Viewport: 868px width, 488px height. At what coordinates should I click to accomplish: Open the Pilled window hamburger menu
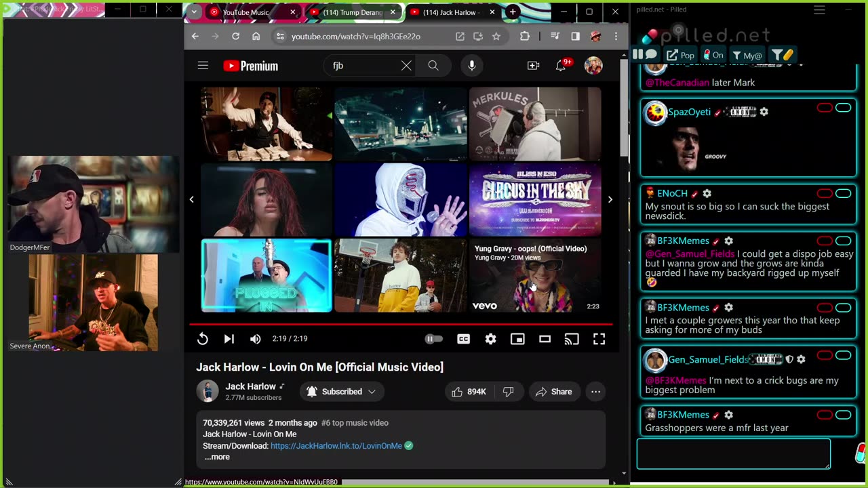(x=819, y=9)
